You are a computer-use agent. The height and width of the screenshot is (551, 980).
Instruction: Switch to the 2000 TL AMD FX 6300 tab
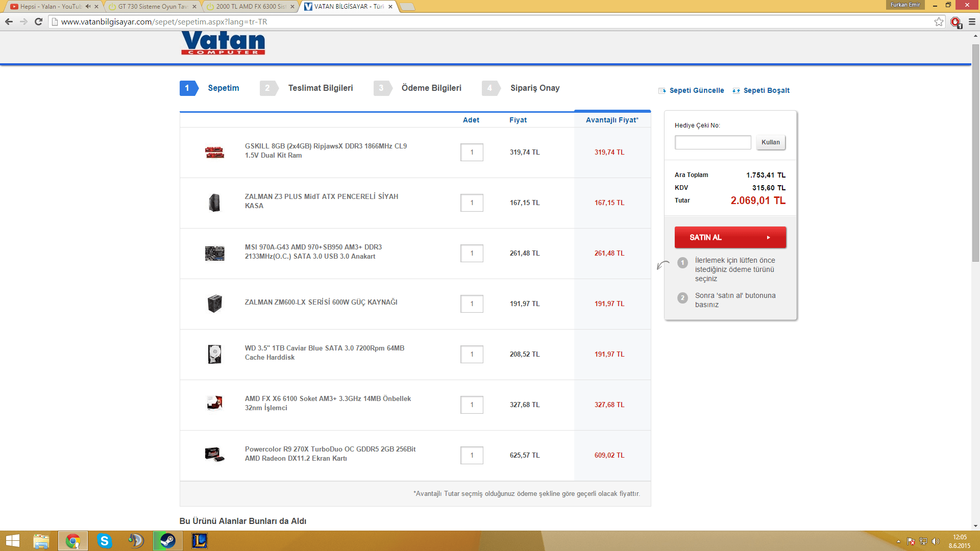tap(250, 7)
